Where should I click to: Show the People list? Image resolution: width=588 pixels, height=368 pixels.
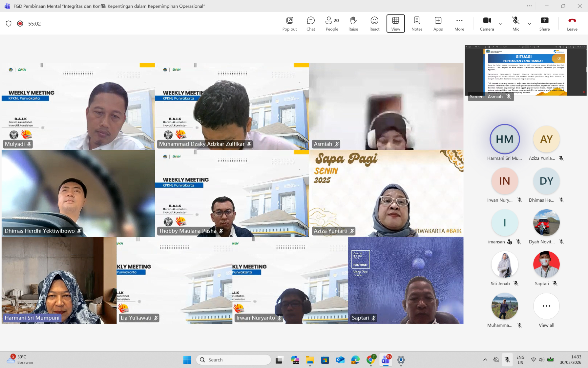point(332,23)
